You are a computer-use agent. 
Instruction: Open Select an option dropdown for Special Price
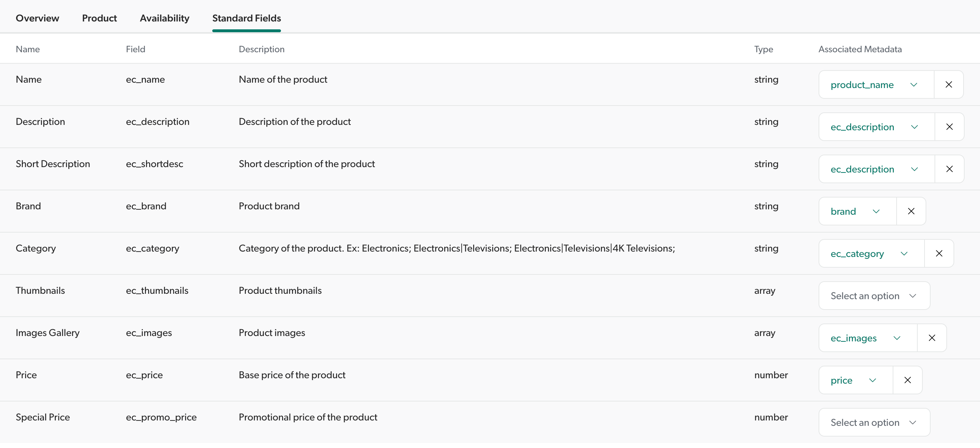(873, 422)
